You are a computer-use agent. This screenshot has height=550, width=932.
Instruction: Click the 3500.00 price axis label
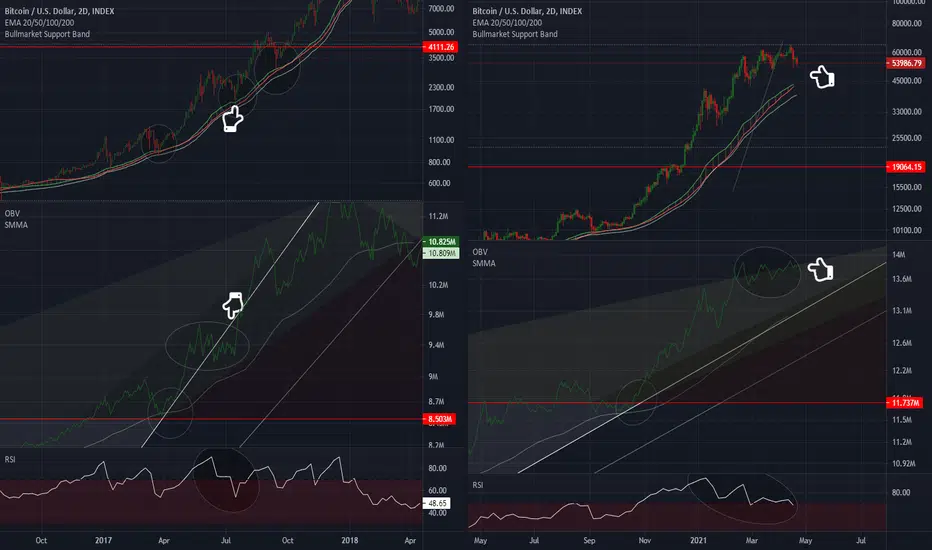441,58
